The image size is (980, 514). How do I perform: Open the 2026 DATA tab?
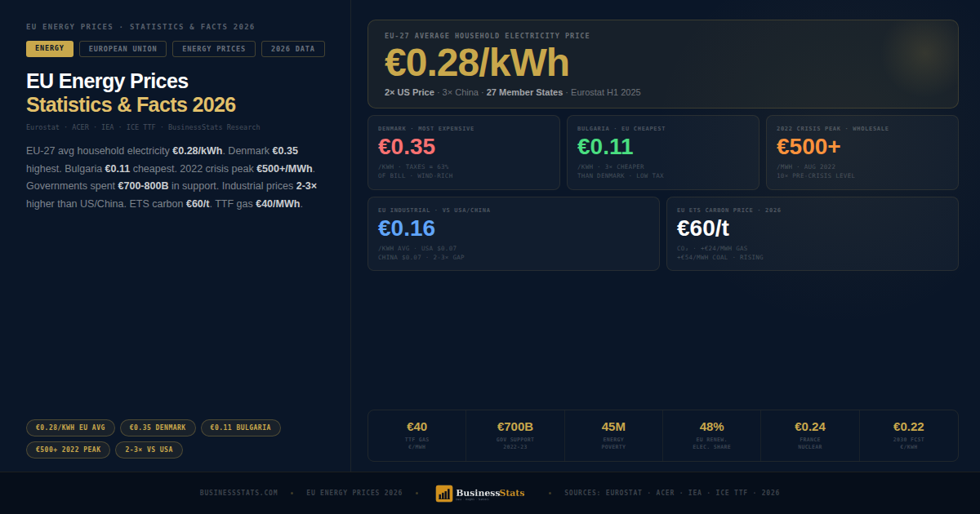coord(292,49)
